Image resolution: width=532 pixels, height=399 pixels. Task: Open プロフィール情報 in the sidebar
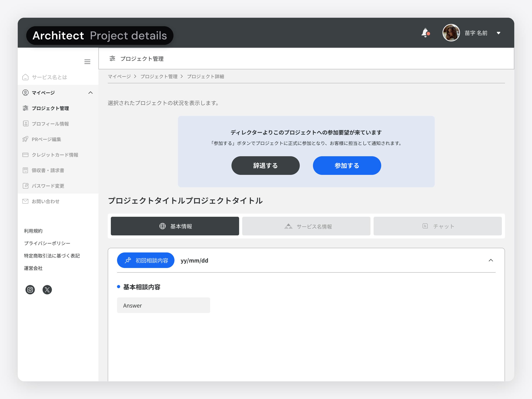50,124
